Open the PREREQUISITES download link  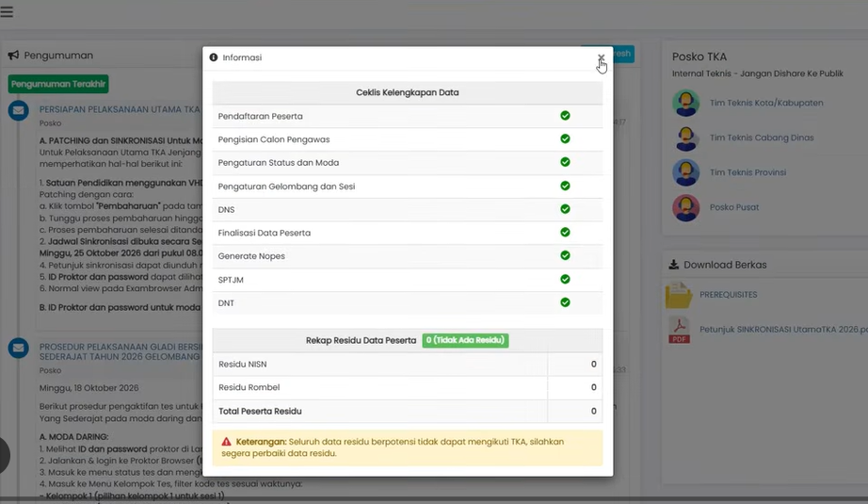click(728, 295)
